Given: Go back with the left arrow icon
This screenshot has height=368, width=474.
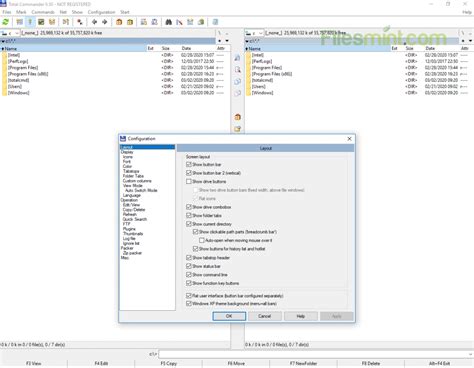Looking at the screenshot, I should [94, 22].
